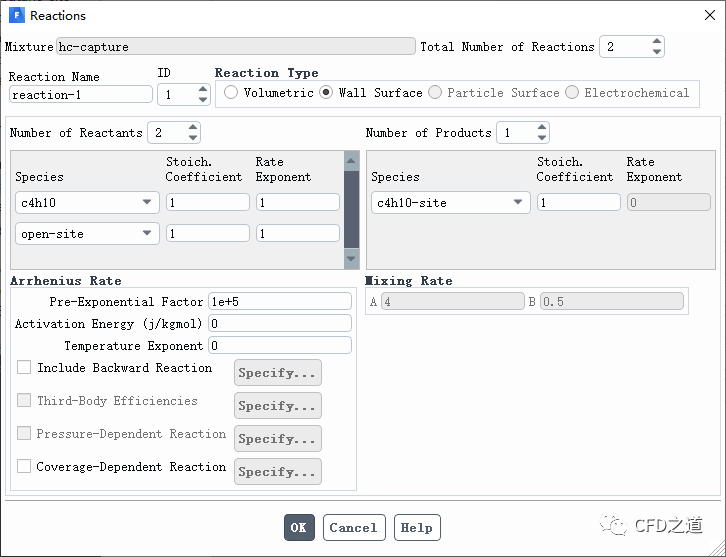Open Help for the Reactions dialog
Viewport: 726px width, 557px height.
(416, 528)
